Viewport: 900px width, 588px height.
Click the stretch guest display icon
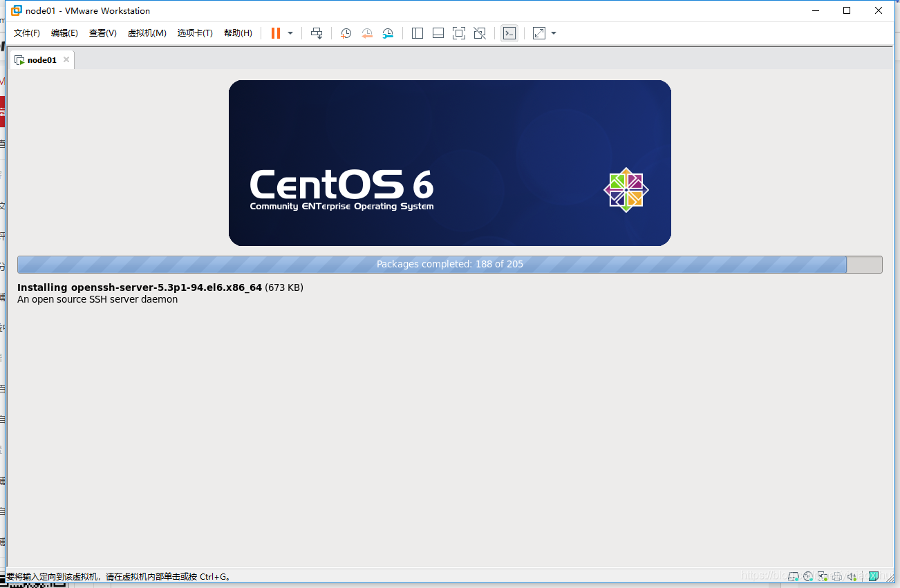(539, 33)
